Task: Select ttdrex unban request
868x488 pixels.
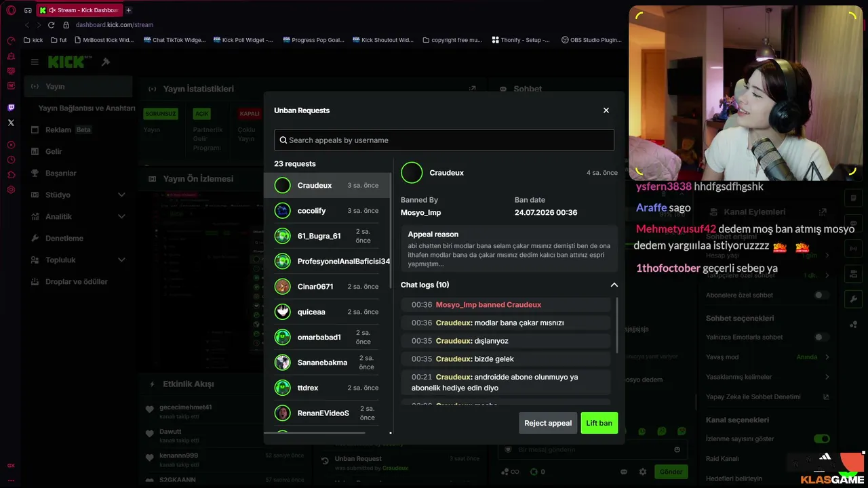Action: (328, 388)
